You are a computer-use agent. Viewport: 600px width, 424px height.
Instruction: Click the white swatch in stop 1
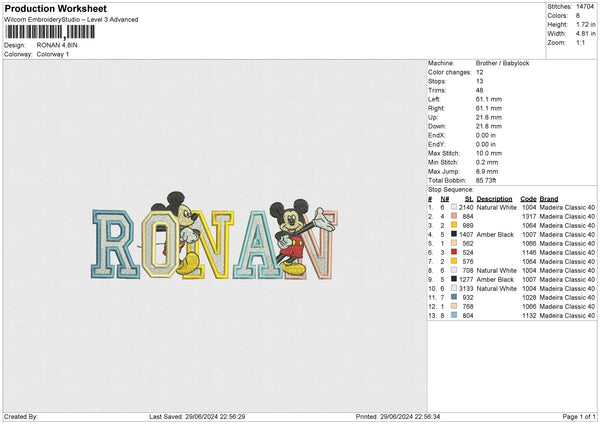click(454, 207)
